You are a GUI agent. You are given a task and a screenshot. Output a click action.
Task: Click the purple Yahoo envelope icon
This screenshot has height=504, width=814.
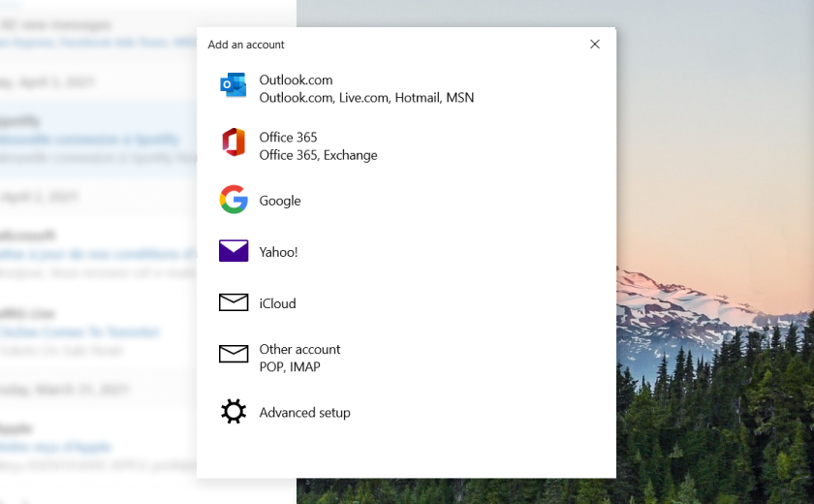(234, 251)
